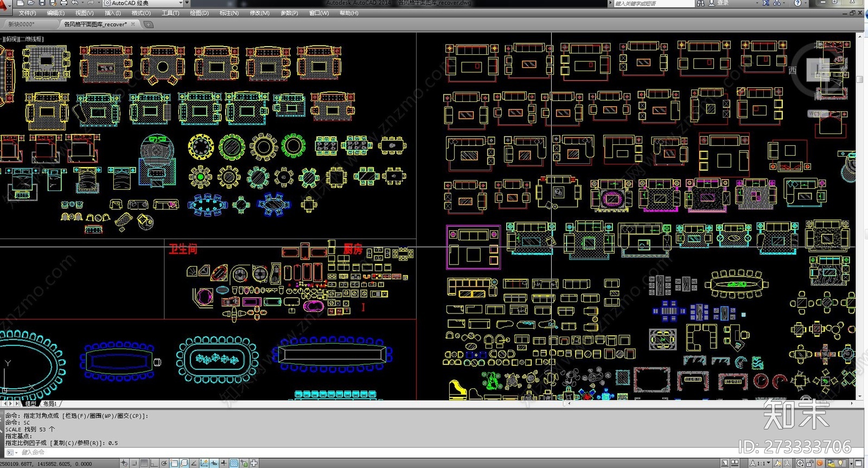Click the 登录 sign-in button
The height and width of the screenshot is (468, 868).
click(x=719, y=3)
